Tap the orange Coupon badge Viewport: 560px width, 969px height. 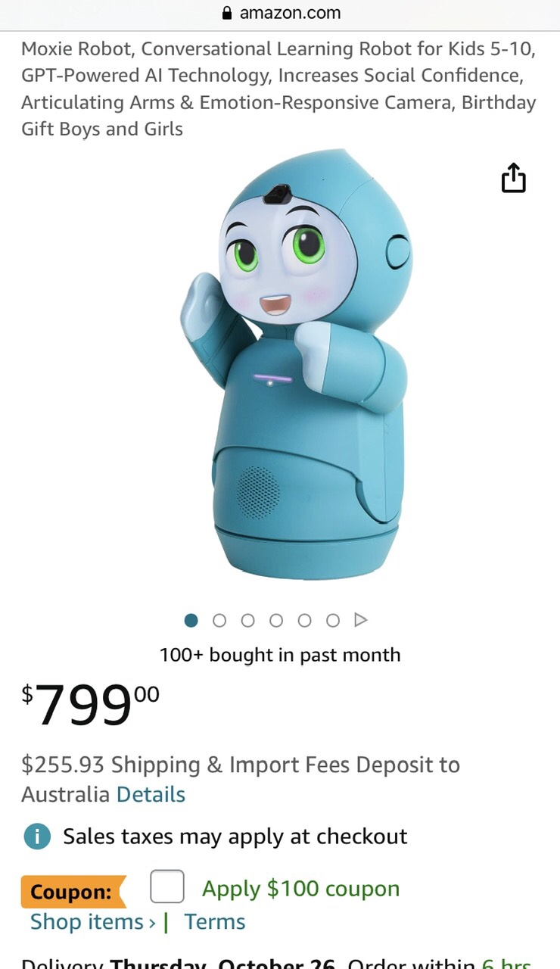73,891
